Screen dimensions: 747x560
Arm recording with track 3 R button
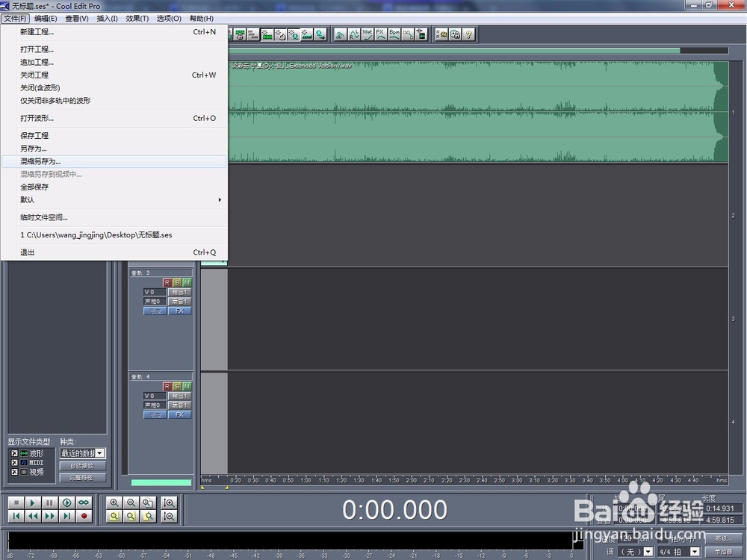click(167, 282)
